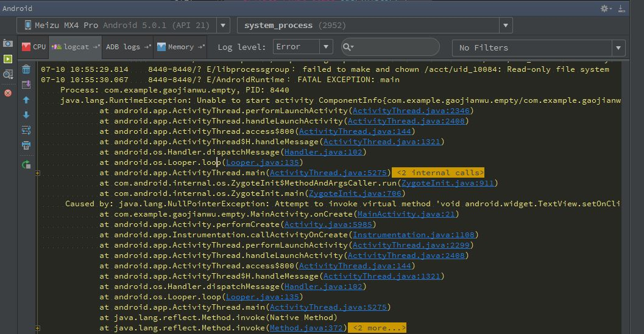Clear logcat with the trash icon

point(26,69)
